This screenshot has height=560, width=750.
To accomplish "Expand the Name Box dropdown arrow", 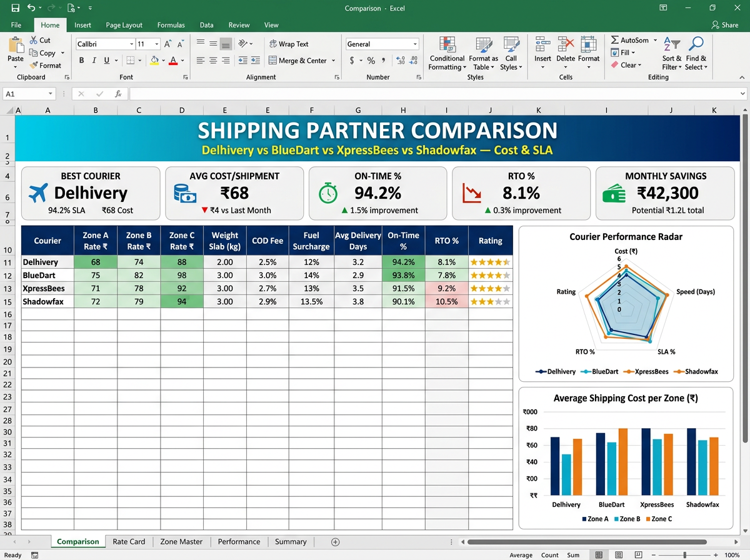I will (x=51, y=94).
